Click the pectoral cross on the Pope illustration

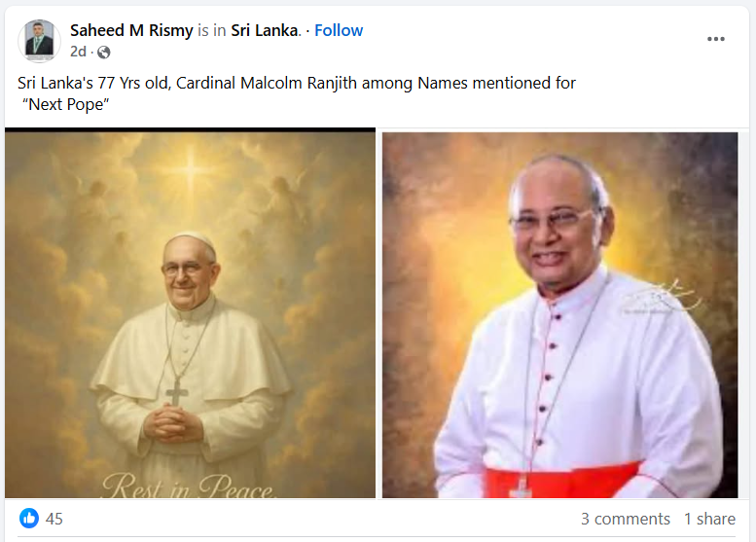click(x=176, y=392)
